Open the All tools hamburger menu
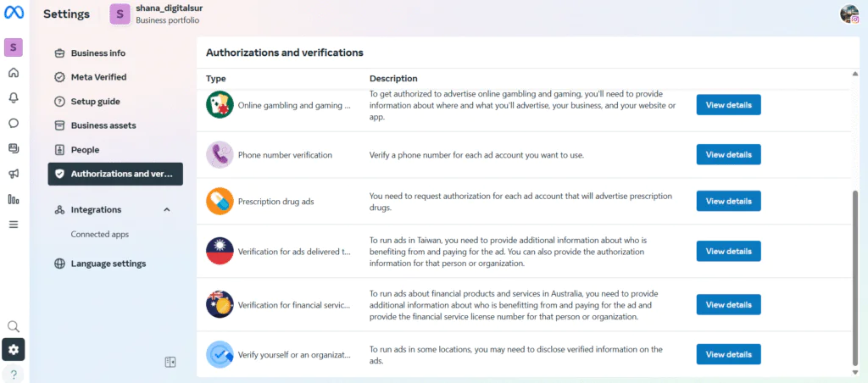The width and height of the screenshot is (868, 383). tap(14, 225)
